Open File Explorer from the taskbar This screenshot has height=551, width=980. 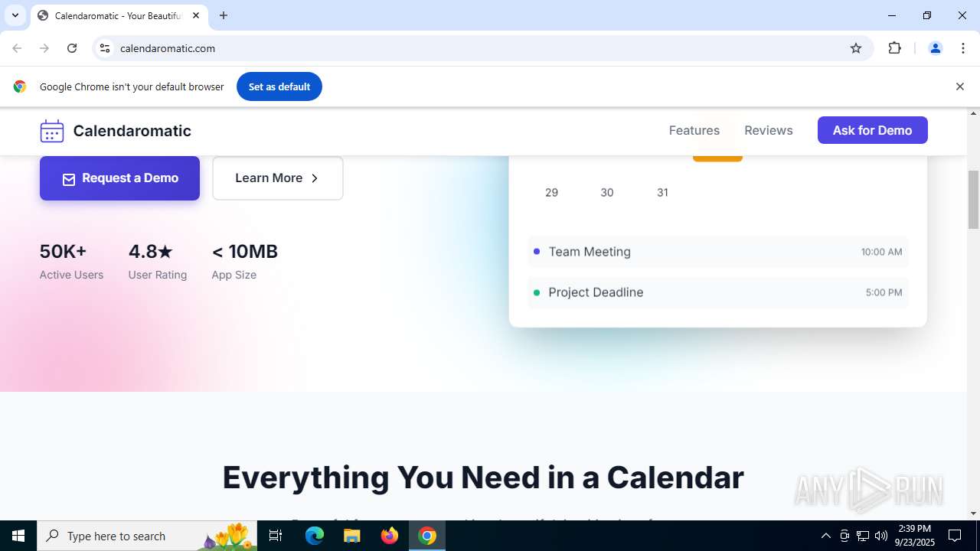coord(351,536)
